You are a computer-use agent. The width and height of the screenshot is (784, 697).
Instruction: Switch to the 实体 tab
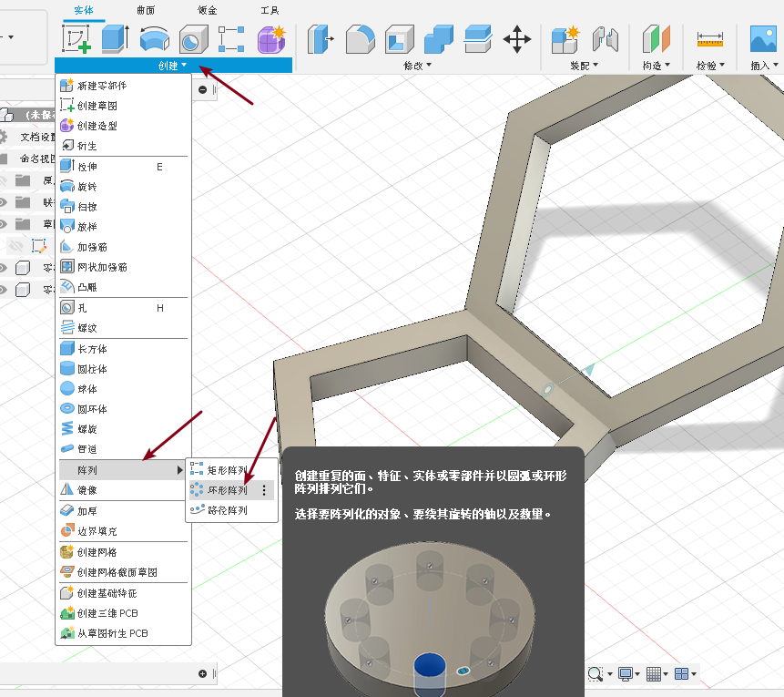pos(84,10)
